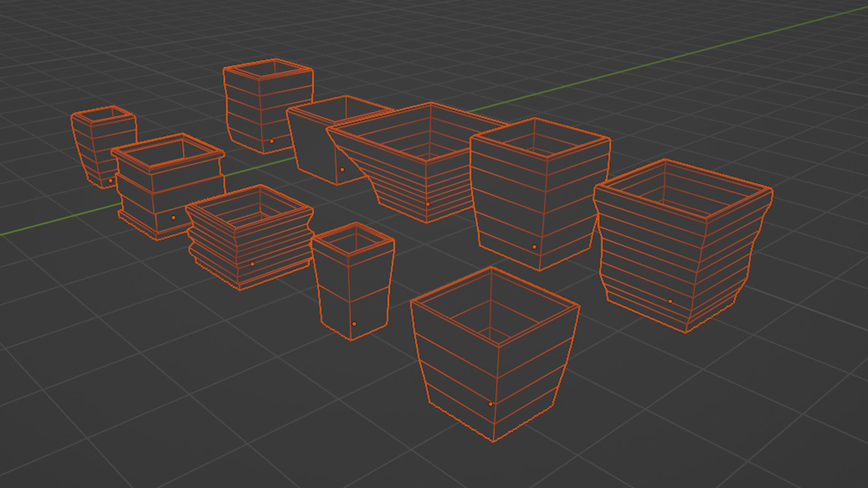The height and width of the screenshot is (488, 868).
Task: Select the large banded pot beside the trough
Action: pos(540,194)
